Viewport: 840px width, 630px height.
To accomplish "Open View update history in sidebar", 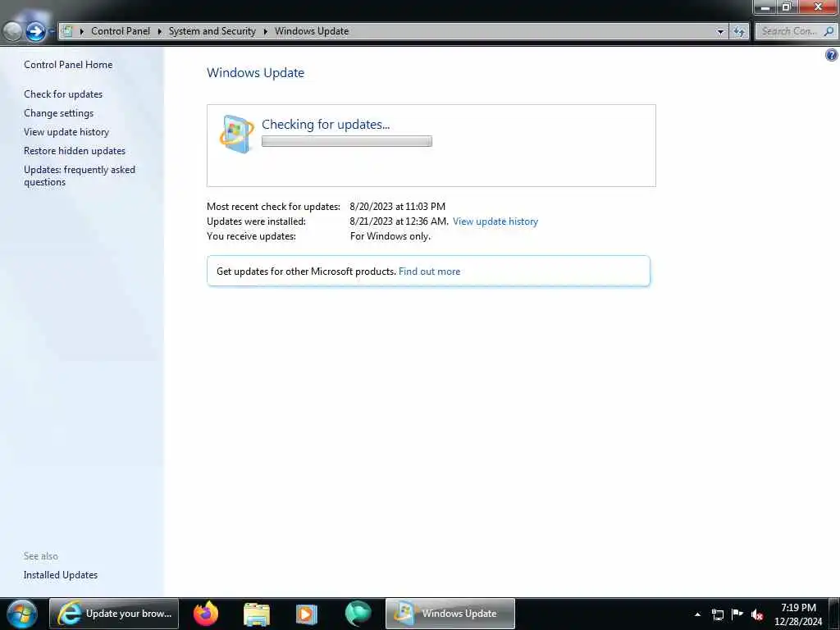I will pos(66,132).
